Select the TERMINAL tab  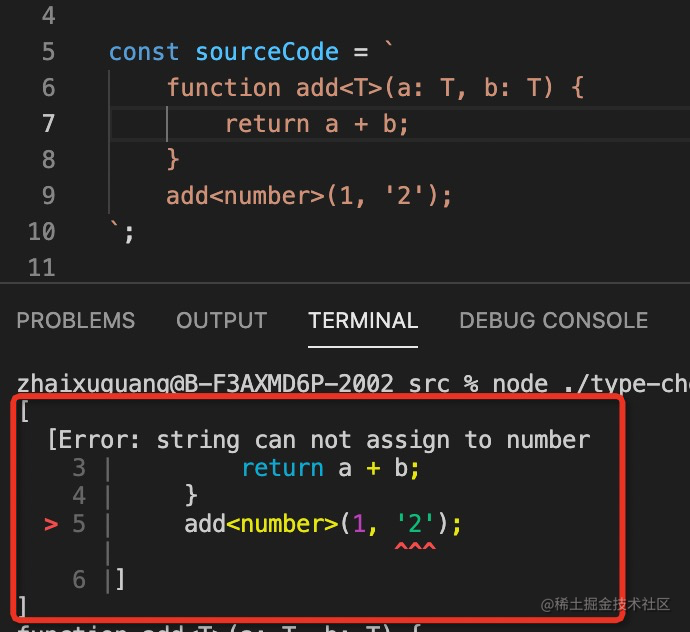(x=363, y=321)
